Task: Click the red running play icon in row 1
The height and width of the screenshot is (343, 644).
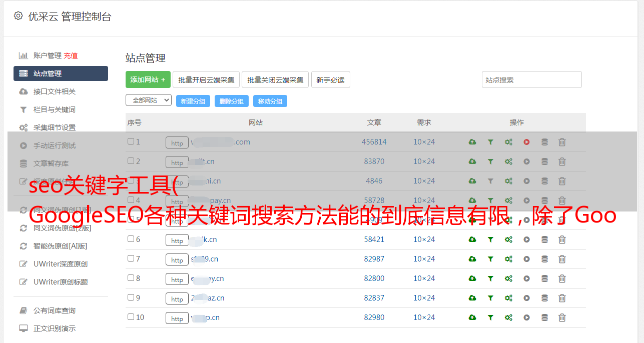Action: (526, 142)
